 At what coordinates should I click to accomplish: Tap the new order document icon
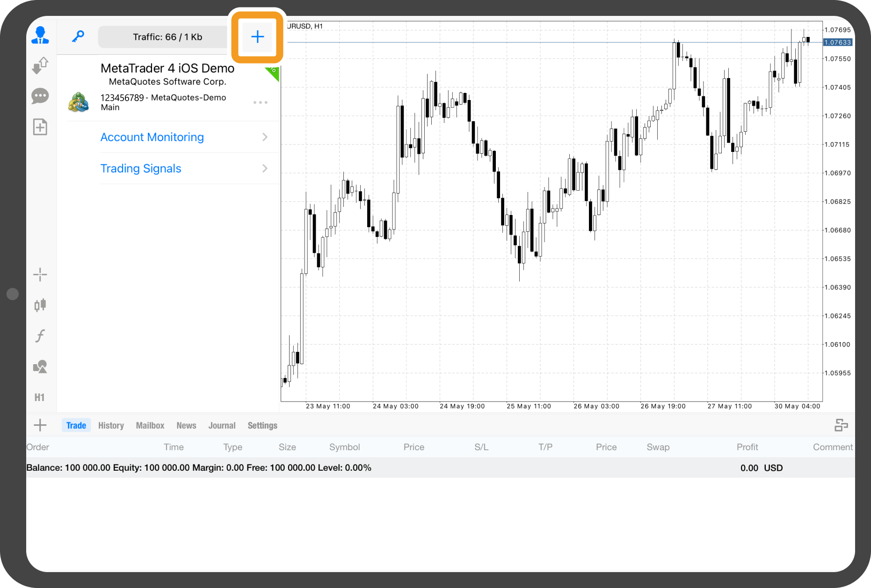(x=40, y=127)
